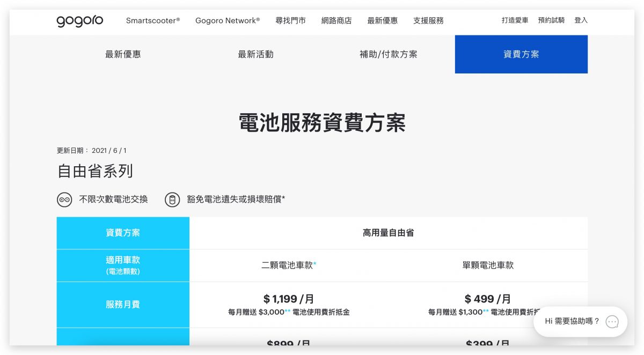Open the Smartscooter menu
The width and height of the screenshot is (644, 355).
[153, 20]
